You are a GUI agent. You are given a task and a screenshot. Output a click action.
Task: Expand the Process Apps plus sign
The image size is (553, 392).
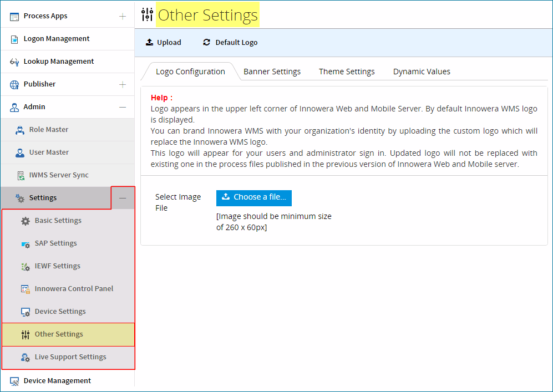pyautogui.click(x=123, y=16)
